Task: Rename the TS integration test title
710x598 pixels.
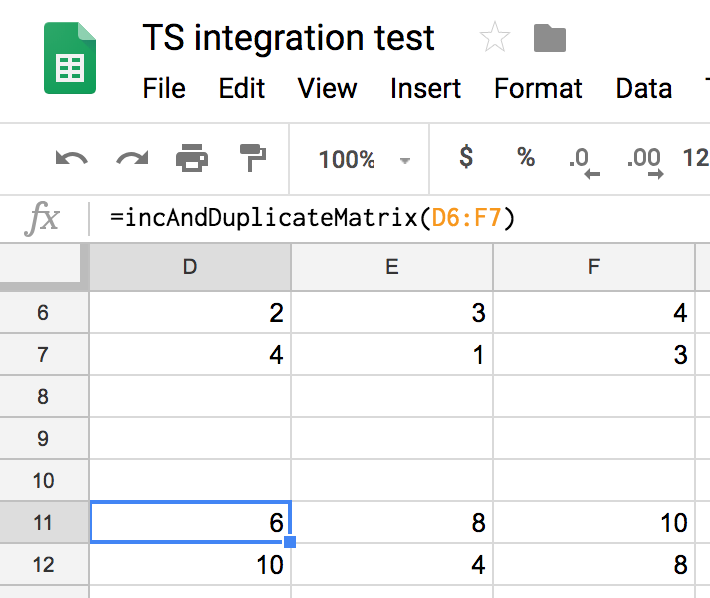Action: (x=288, y=38)
